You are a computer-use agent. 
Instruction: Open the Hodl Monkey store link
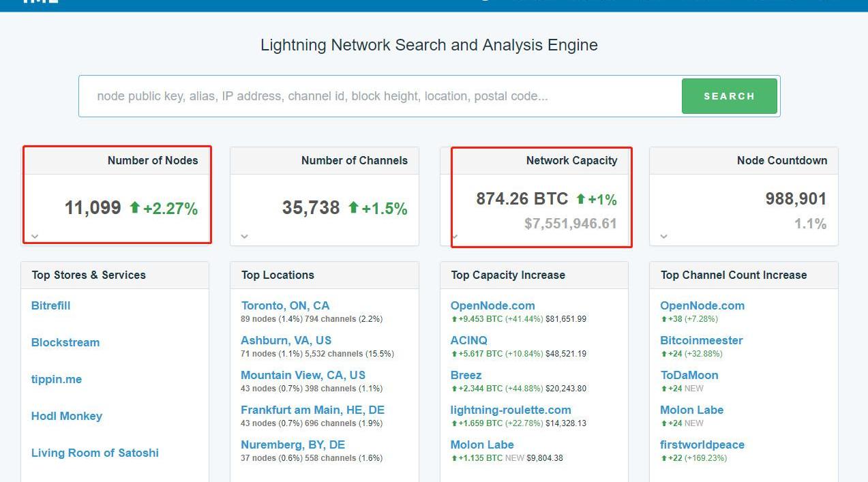tap(67, 416)
